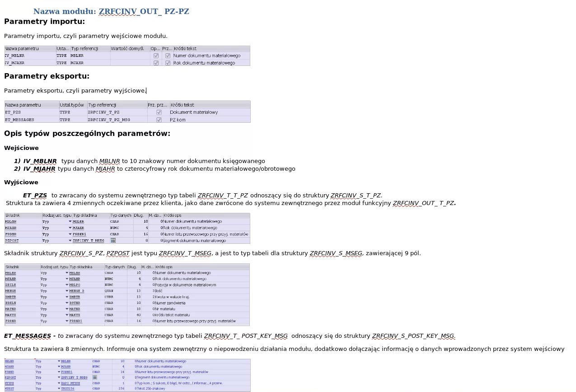The width and height of the screenshot is (576, 392).
Task: Click the 'Krótki tekst materiału' description
Action: point(172,315)
